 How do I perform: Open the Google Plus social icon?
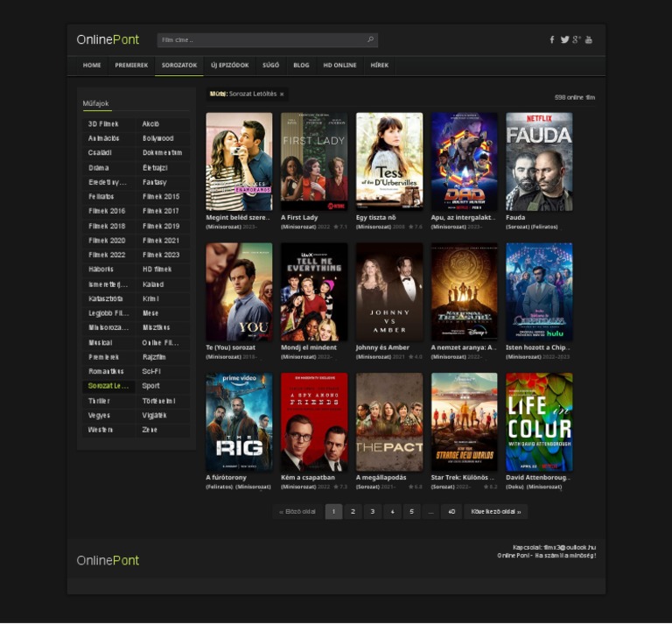click(x=577, y=40)
